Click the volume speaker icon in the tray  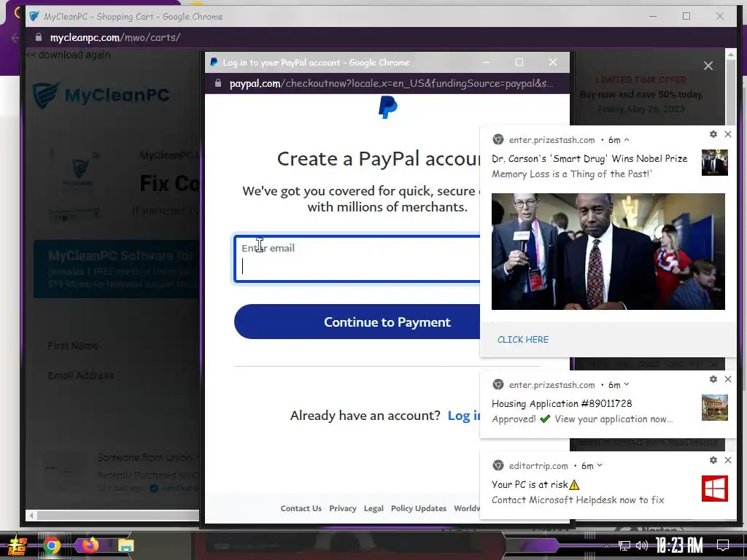[x=642, y=545]
